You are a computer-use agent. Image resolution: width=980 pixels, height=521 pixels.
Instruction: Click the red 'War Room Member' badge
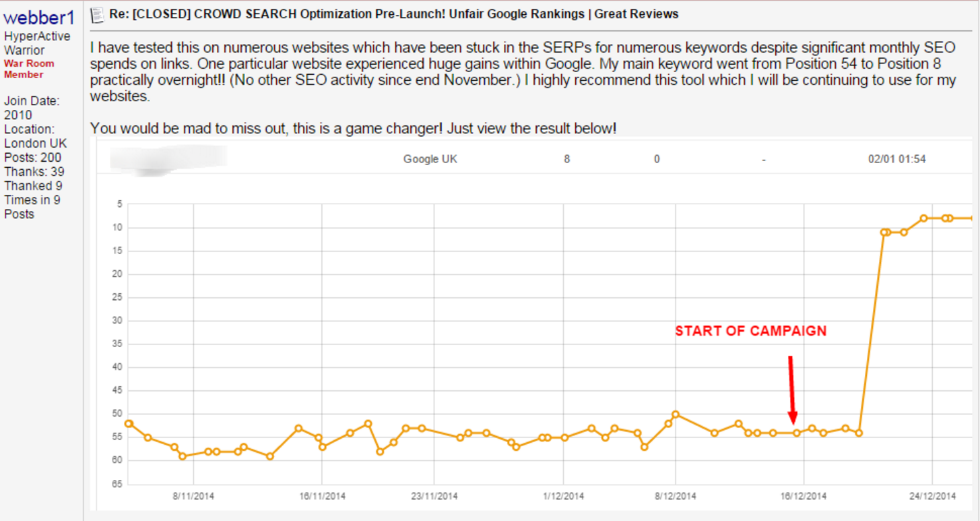29,69
